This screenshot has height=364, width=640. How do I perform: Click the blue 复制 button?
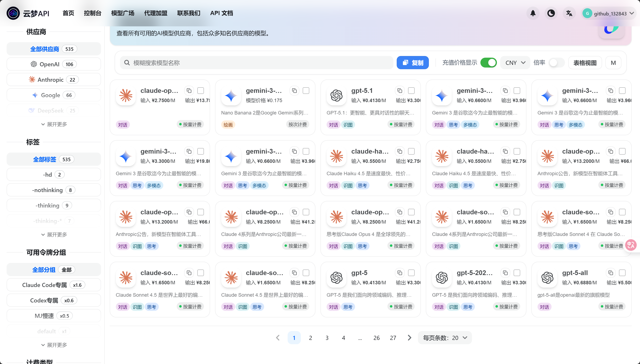(x=413, y=63)
